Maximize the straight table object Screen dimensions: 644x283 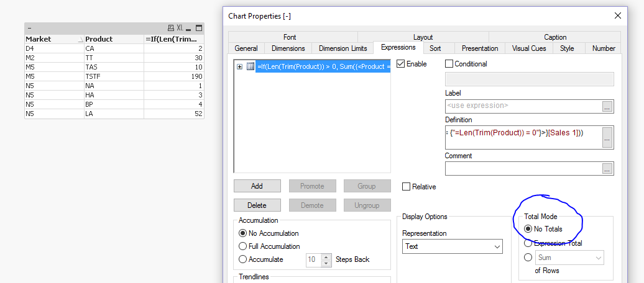198,28
